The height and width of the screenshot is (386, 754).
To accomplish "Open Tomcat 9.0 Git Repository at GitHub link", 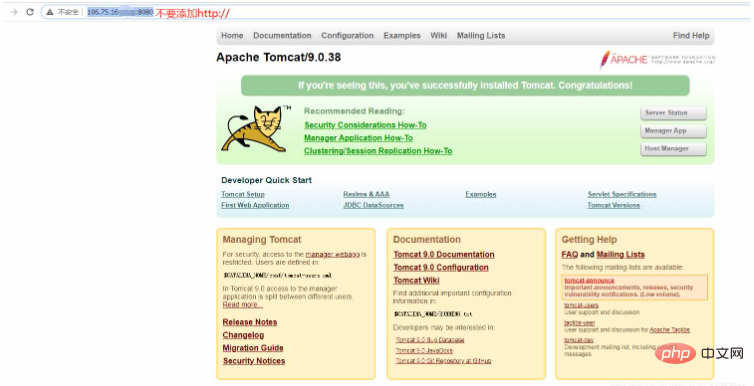I will [443, 361].
